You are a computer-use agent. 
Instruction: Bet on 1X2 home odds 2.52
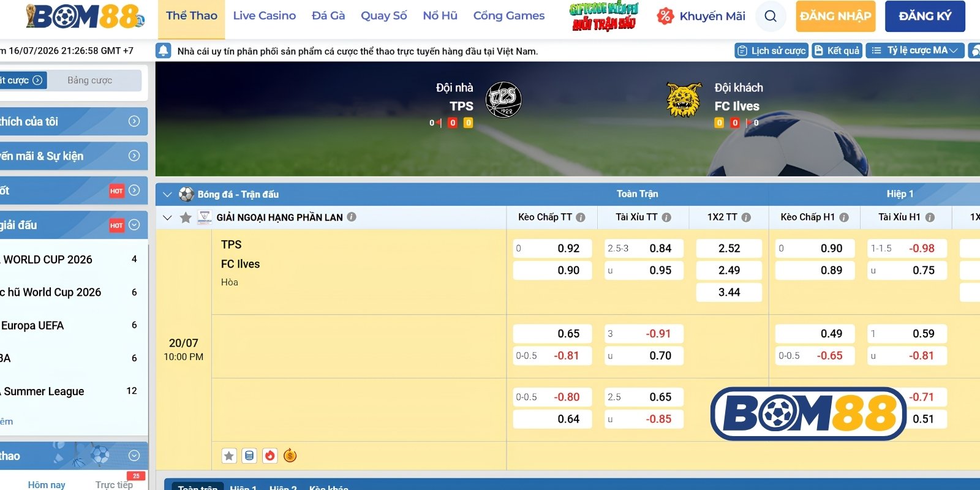click(x=729, y=248)
